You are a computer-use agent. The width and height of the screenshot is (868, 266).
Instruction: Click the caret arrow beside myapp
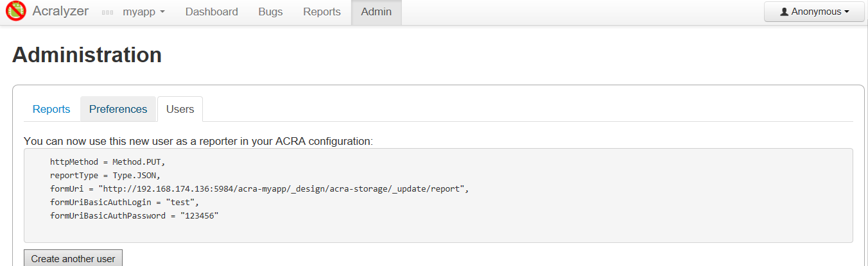click(x=162, y=12)
